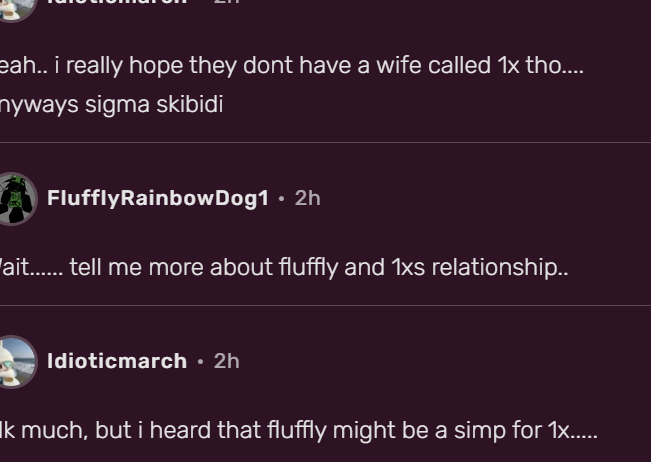Image resolution: width=651 pixels, height=462 pixels.
Task: Open Idioticmarch username above the simp comment
Action: point(117,361)
